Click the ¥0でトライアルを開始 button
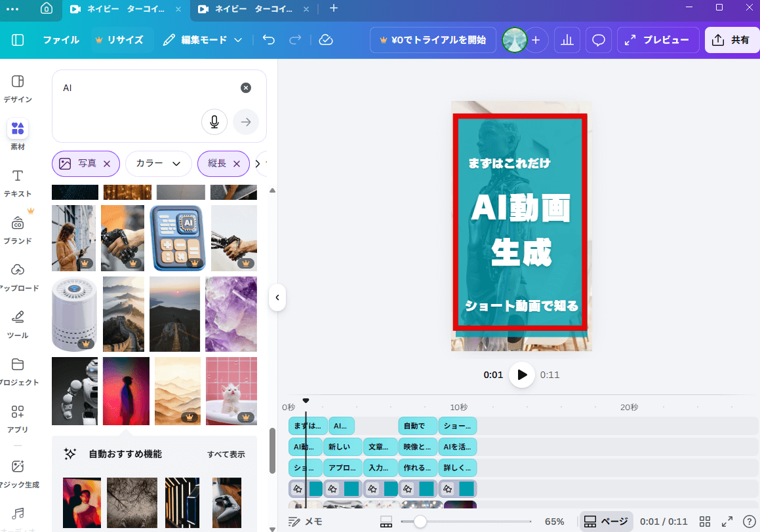This screenshot has height=532, width=760. (433, 40)
